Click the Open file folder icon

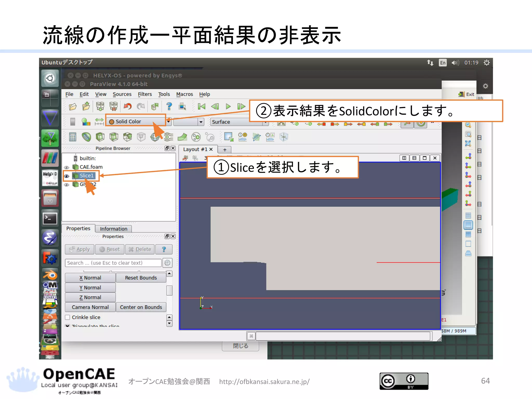tap(73, 107)
